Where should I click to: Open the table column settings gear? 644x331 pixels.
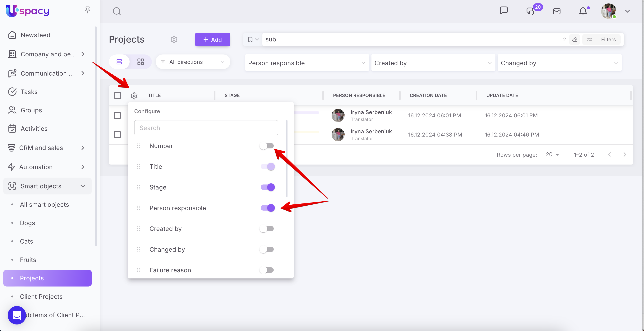(134, 96)
